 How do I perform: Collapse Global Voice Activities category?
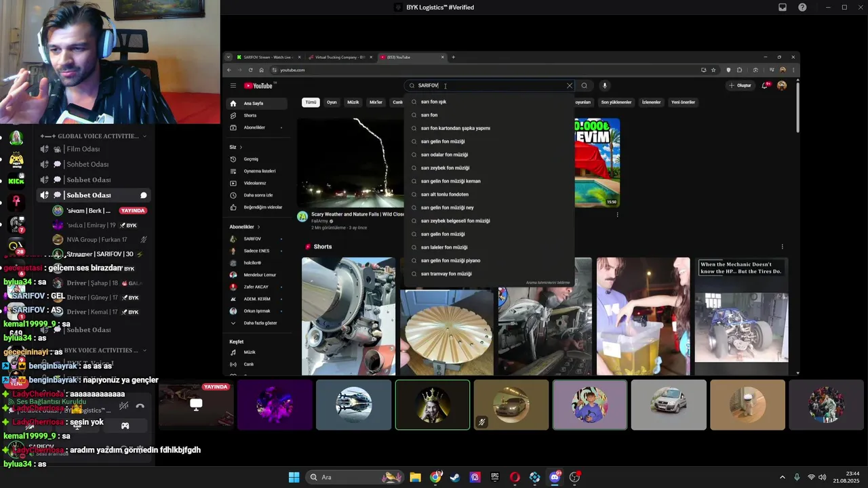click(95, 136)
